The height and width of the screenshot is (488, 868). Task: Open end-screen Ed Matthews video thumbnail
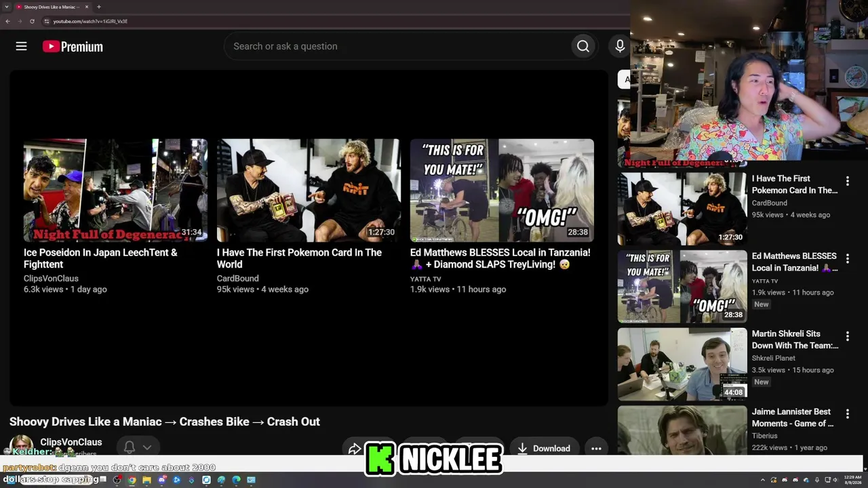tap(502, 190)
